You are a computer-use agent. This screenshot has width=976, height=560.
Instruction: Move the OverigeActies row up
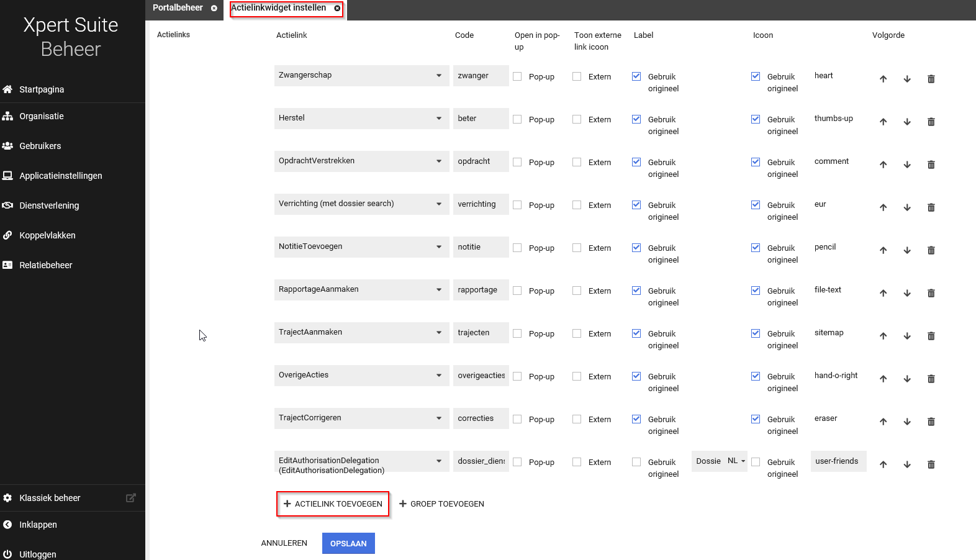[x=883, y=379]
